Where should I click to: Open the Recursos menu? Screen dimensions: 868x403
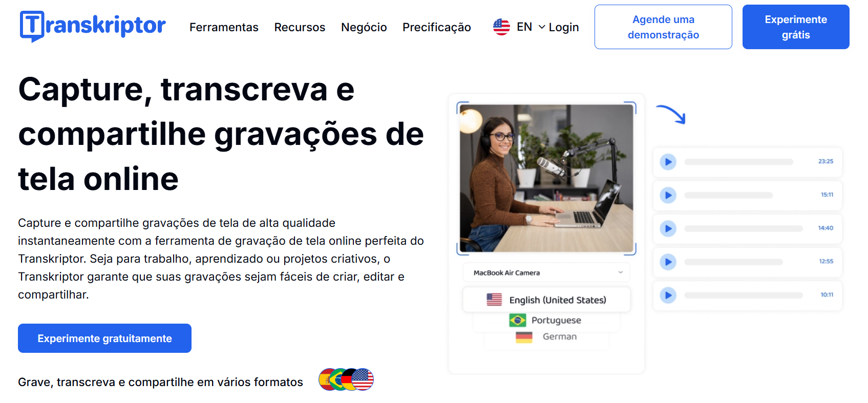coord(300,27)
